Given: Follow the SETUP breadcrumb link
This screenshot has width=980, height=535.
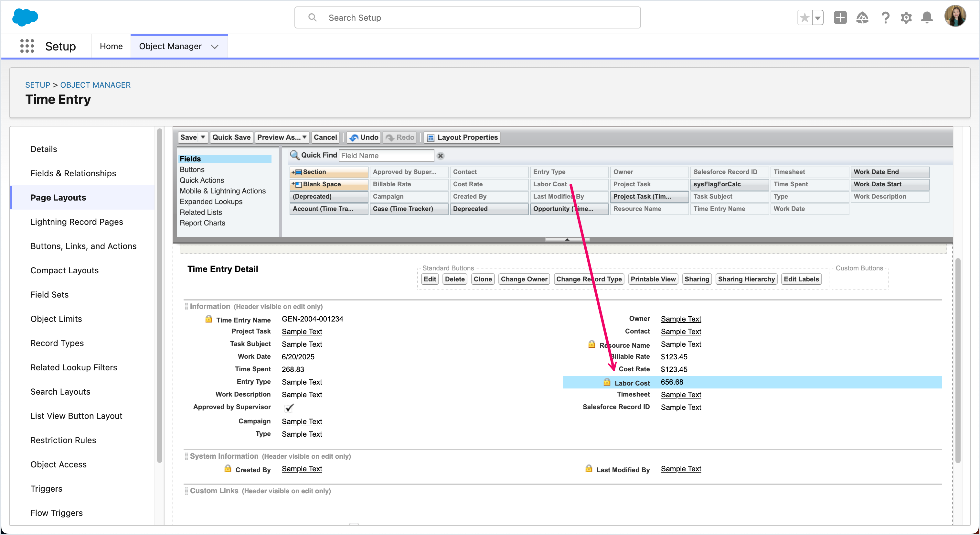Looking at the screenshot, I should [38, 84].
